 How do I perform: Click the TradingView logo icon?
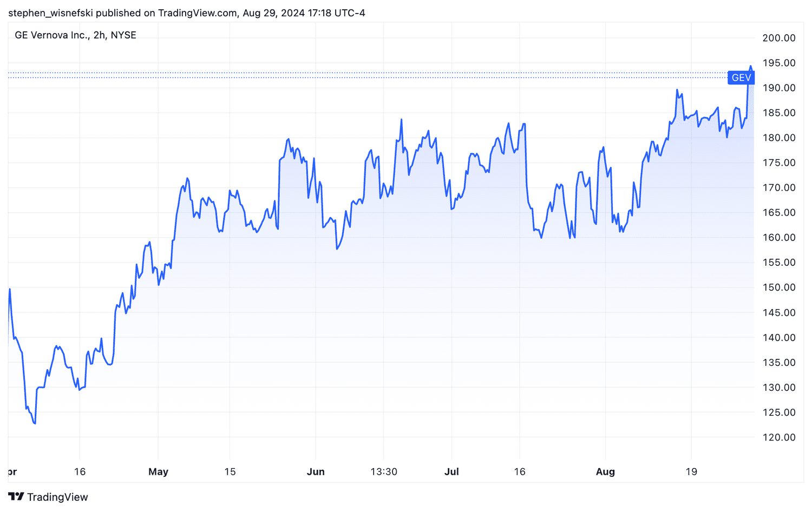[x=16, y=496]
